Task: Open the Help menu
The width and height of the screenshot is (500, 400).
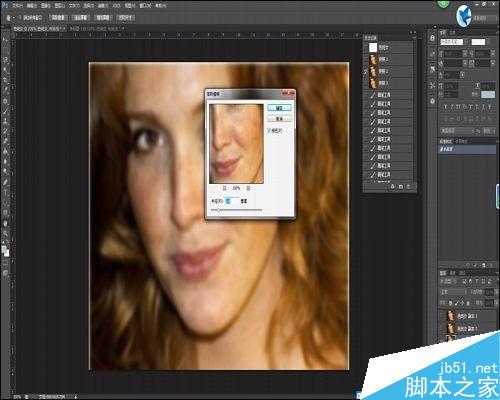Action: (x=161, y=6)
